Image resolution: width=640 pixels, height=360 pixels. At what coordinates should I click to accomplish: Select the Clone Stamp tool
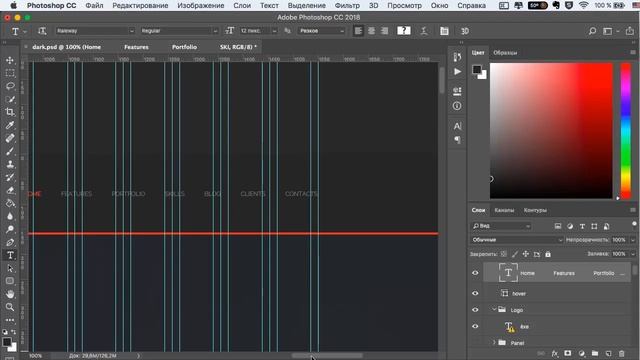point(10,164)
